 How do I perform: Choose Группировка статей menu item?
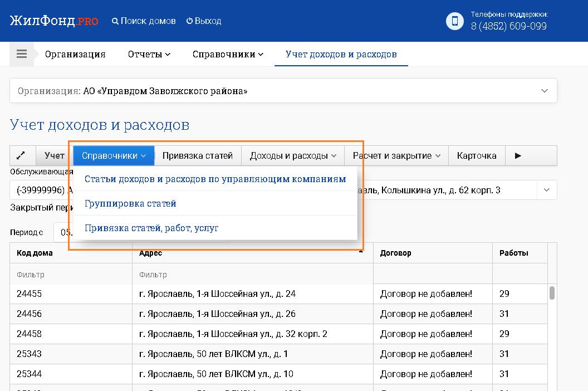(130, 204)
